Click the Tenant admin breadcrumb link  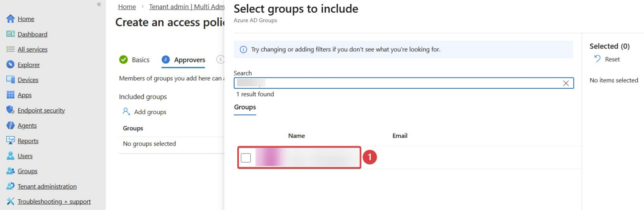coord(186,7)
